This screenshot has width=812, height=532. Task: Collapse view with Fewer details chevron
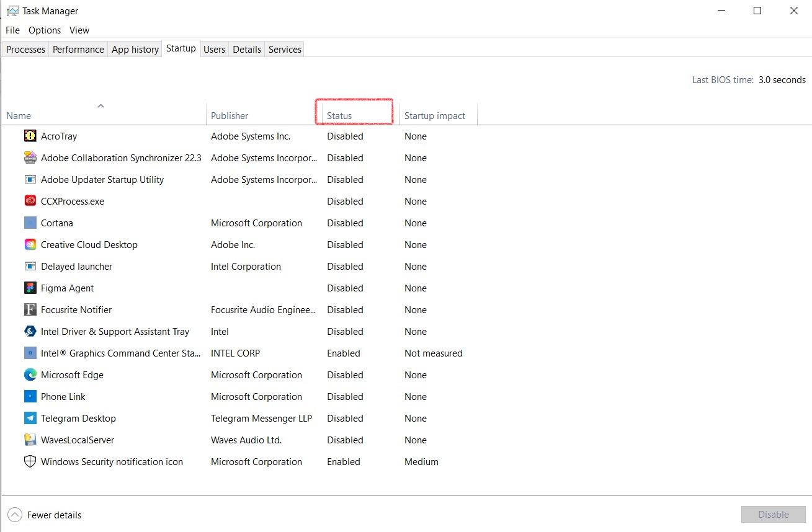tap(14, 515)
